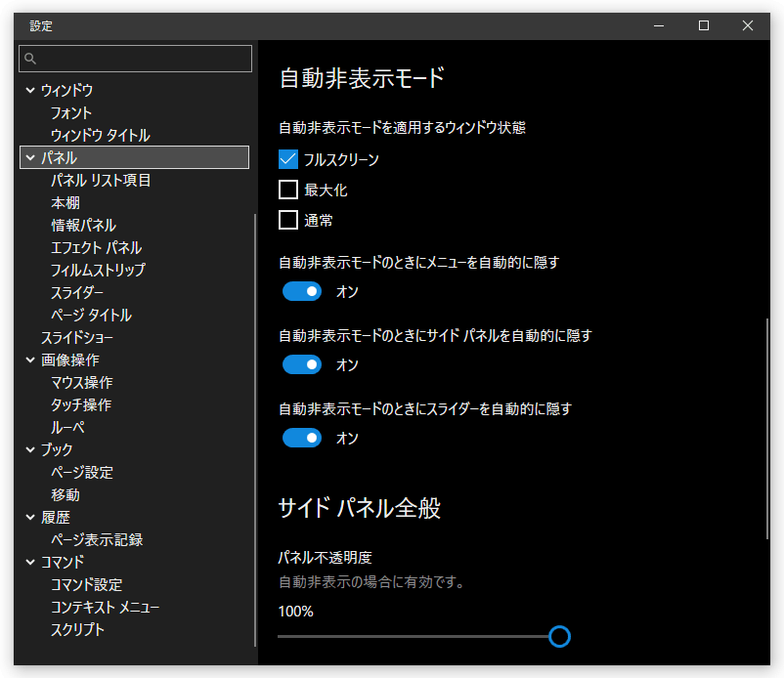Viewport: 784px width, 678px height.
Task: Select the スライドショー entry
Action: [x=77, y=338]
